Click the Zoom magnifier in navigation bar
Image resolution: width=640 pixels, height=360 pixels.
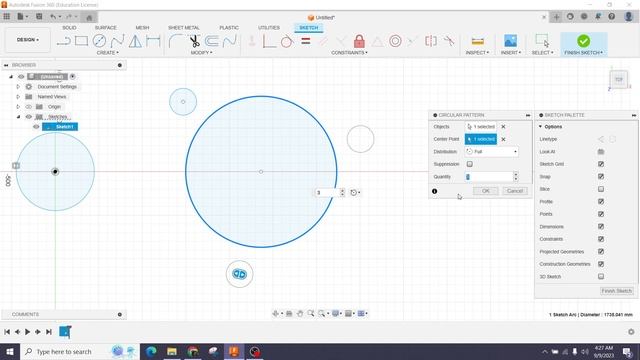(311, 313)
